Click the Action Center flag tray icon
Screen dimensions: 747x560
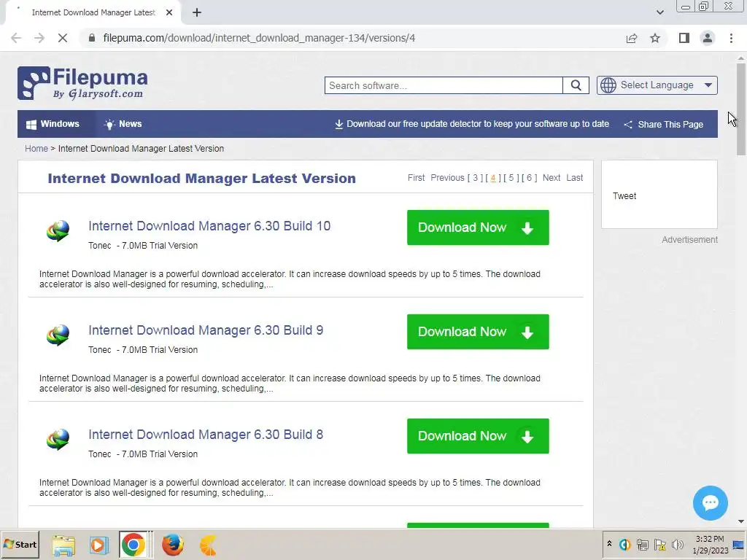click(x=659, y=544)
